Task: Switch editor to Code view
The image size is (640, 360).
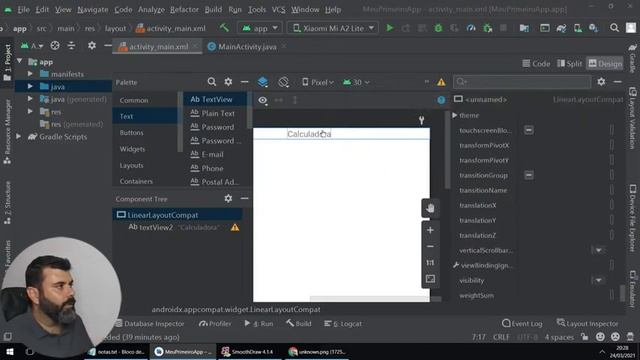Action: tap(536, 64)
